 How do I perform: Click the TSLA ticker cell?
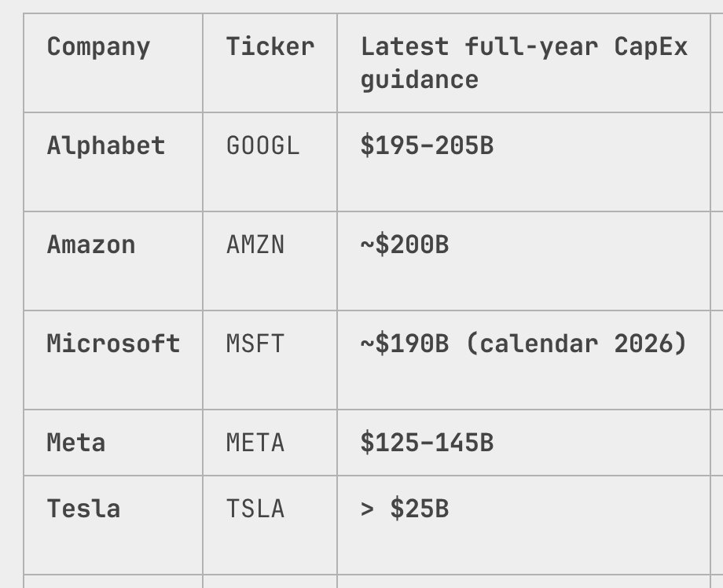[270, 525]
